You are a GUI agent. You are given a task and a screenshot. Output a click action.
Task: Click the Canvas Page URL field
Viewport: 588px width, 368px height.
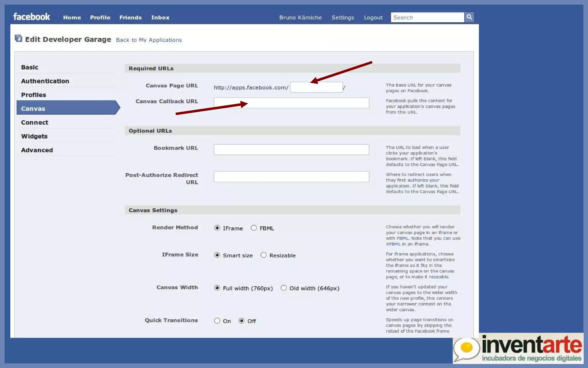[316, 87]
